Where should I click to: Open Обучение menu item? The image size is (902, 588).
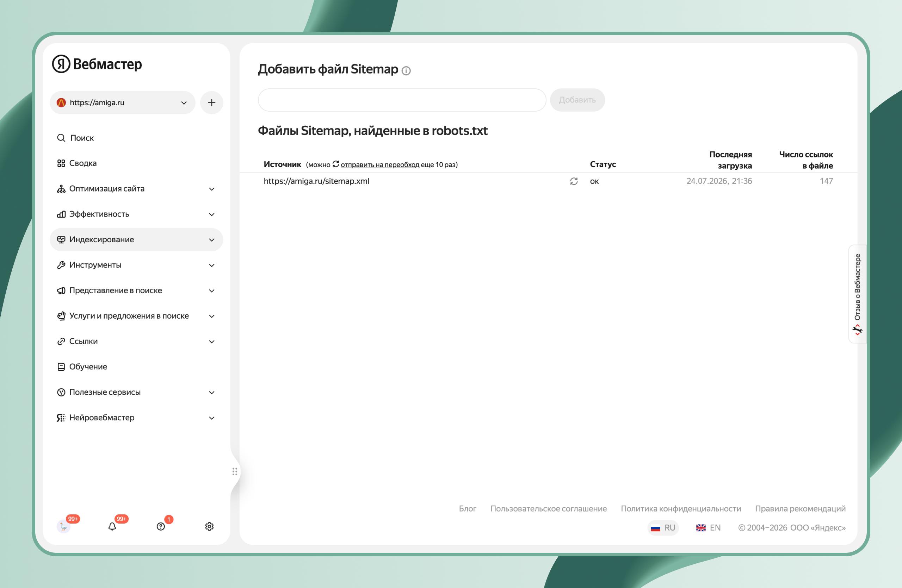coord(136,367)
